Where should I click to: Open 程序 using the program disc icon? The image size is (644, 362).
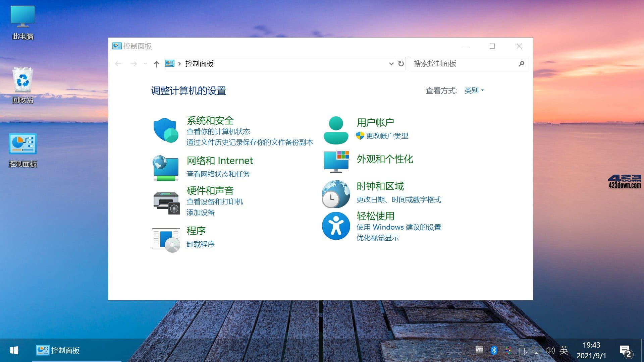point(166,239)
